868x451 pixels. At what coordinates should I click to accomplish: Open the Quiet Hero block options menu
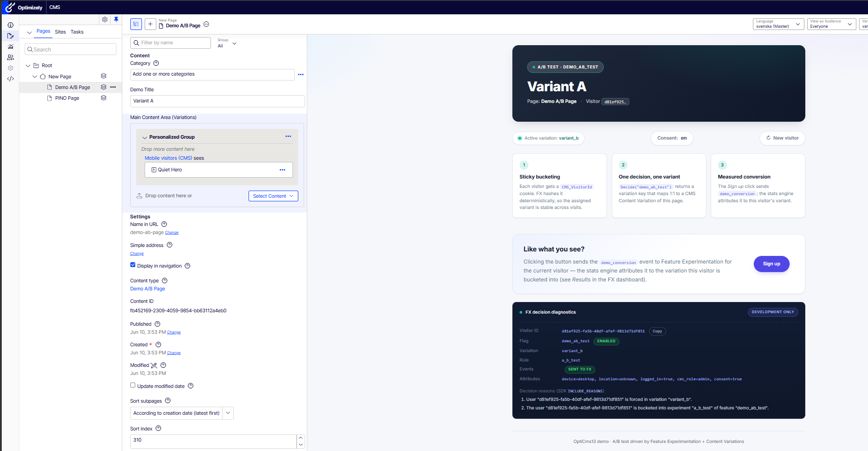coord(283,170)
